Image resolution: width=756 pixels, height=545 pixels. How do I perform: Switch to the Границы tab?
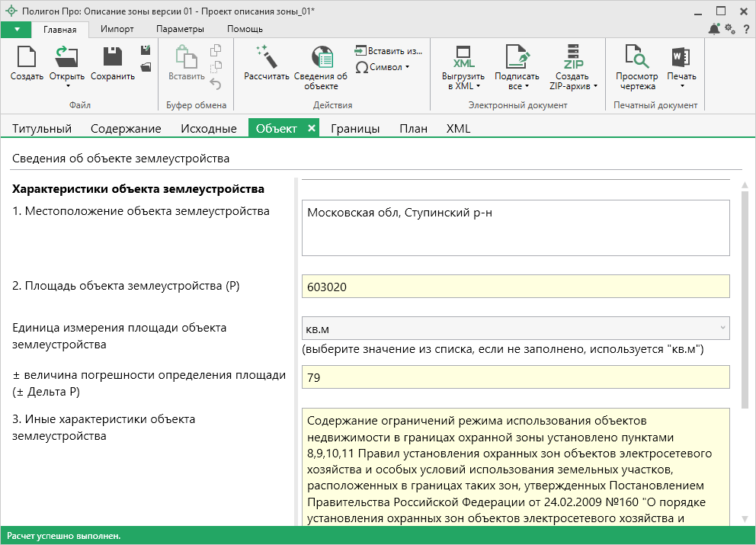(355, 129)
